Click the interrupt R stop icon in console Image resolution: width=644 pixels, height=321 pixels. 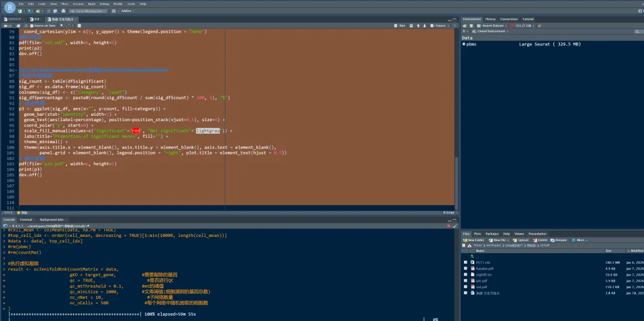pyautogui.click(x=448, y=226)
